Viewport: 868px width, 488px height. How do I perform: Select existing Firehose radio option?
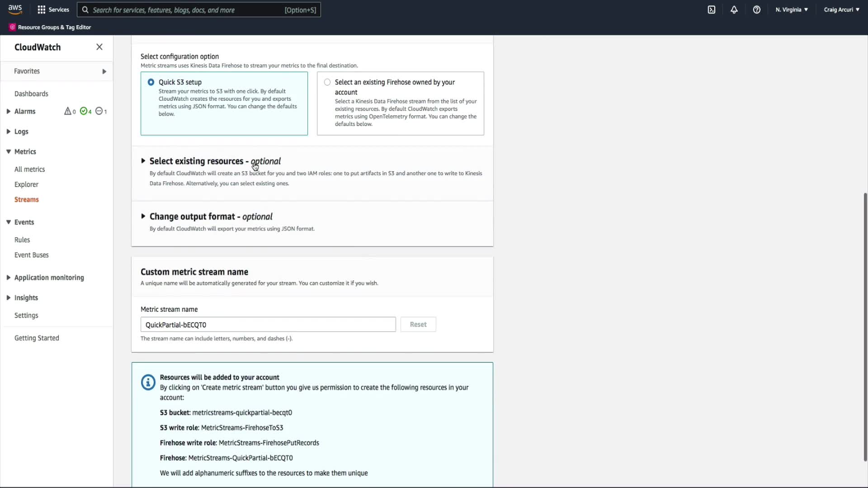[x=327, y=82]
